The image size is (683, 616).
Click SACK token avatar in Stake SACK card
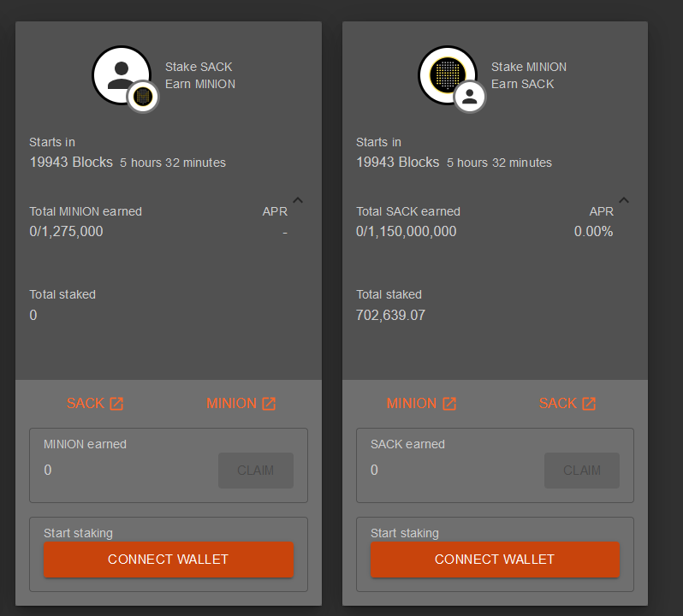pos(122,75)
